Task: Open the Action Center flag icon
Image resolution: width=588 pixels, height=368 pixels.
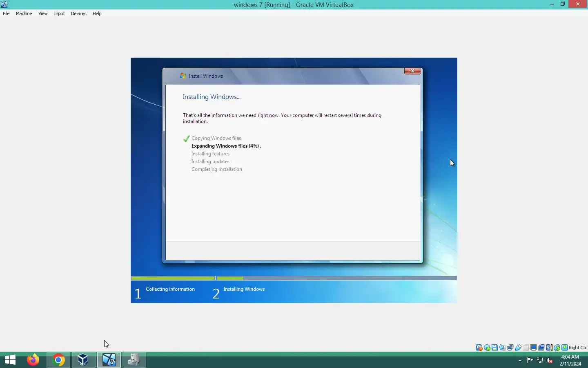Action: pyautogui.click(x=530, y=360)
